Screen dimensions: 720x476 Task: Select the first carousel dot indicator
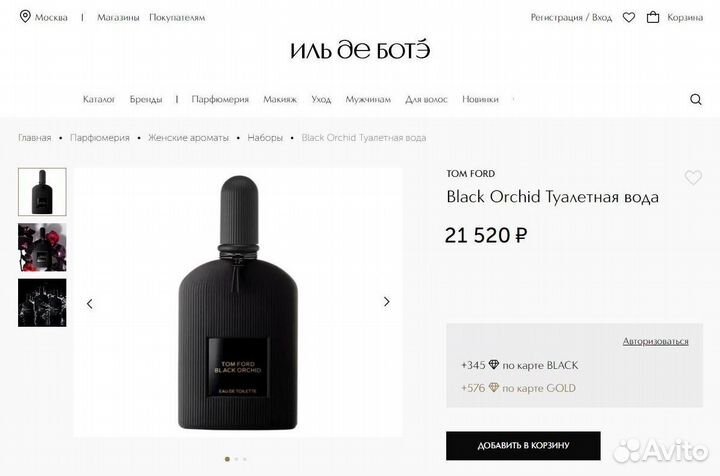tap(227, 459)
